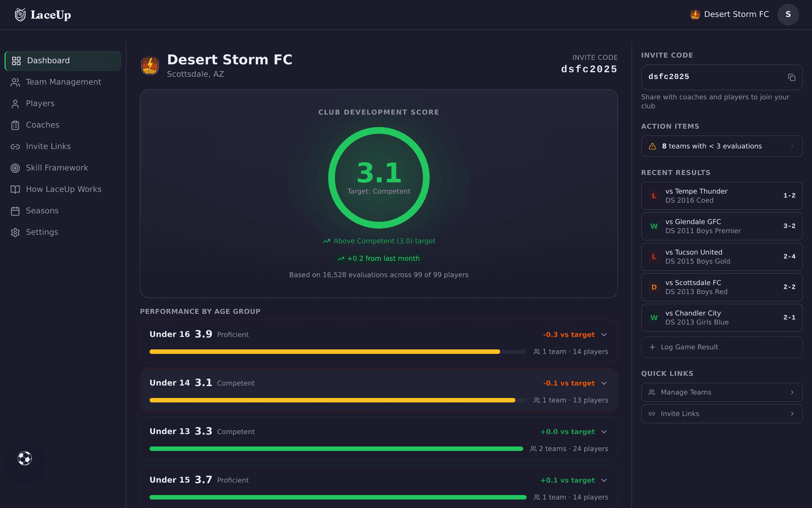Image resolution: width=812 pixels, height=508 pixels.
Task: Click the LaceUp logo icon
Action: pos(20,15)
